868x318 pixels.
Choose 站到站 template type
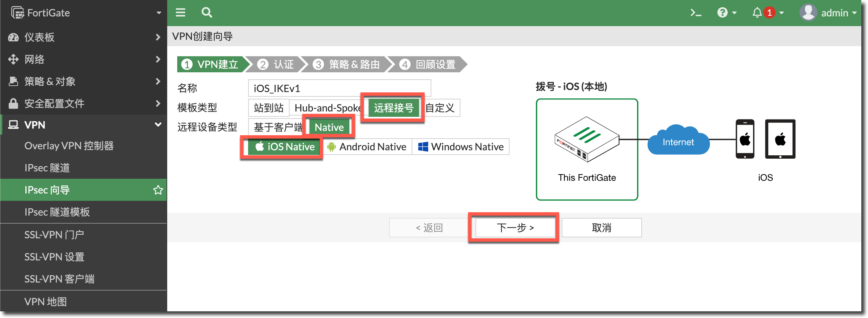coord(268,108)
